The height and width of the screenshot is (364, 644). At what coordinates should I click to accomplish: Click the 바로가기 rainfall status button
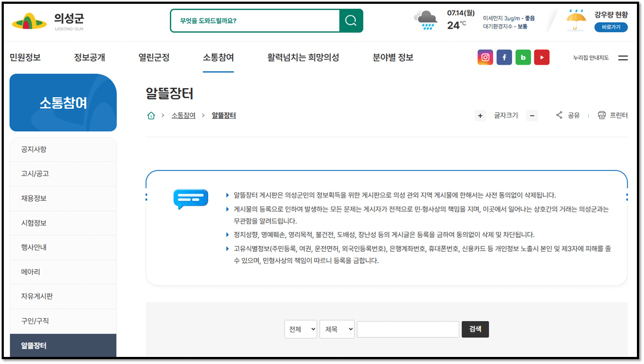pos(610,27)
